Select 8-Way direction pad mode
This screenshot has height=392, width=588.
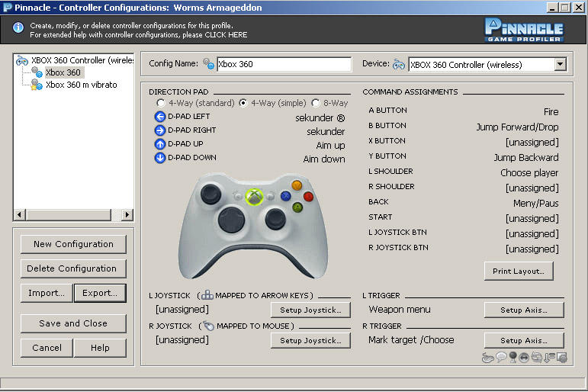coord(316,103)
